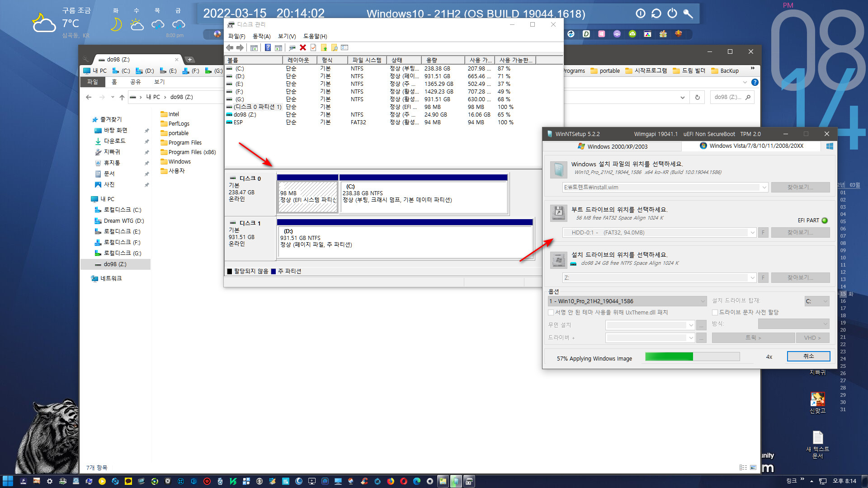Open the 도움말(H) menu in Disk Management
This screenshot has height=488, width=868.
315,36
